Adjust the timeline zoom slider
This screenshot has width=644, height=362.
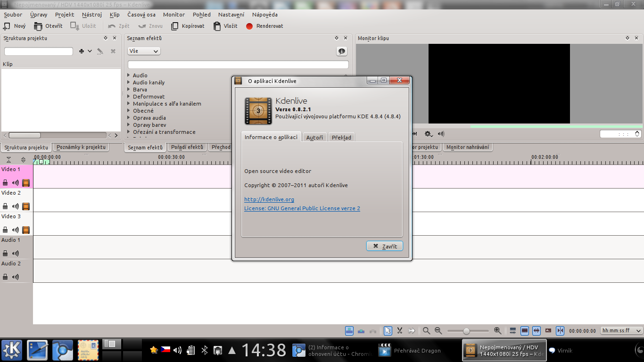click(467, 331)
